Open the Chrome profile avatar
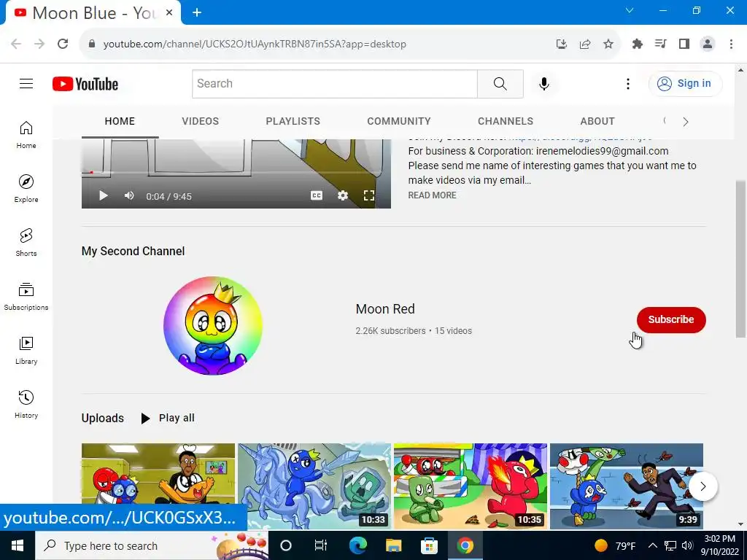Screen dimensions: 747x560 [x=708, y=44]
